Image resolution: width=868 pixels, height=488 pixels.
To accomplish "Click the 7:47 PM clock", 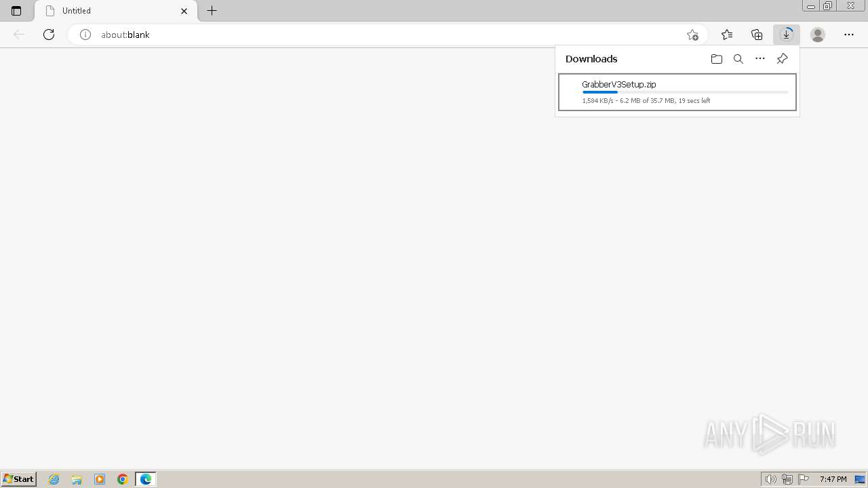I will coord(833,479).
